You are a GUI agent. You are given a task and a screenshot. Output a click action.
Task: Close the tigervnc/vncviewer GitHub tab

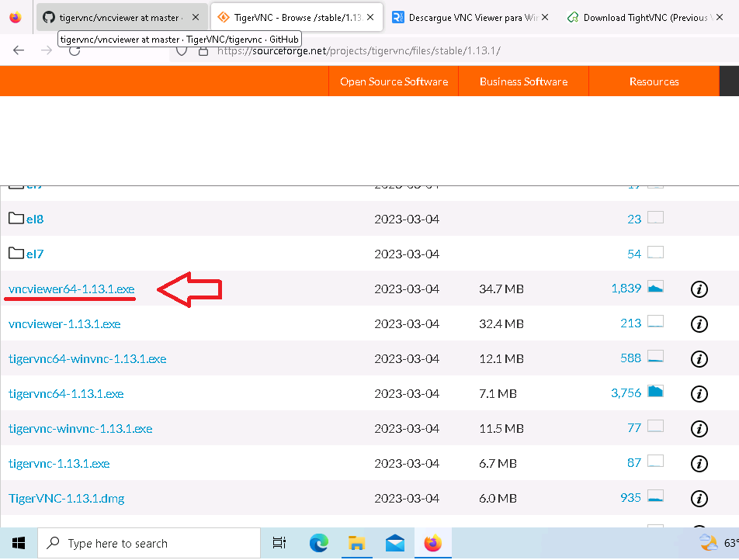tap(196, 17)
